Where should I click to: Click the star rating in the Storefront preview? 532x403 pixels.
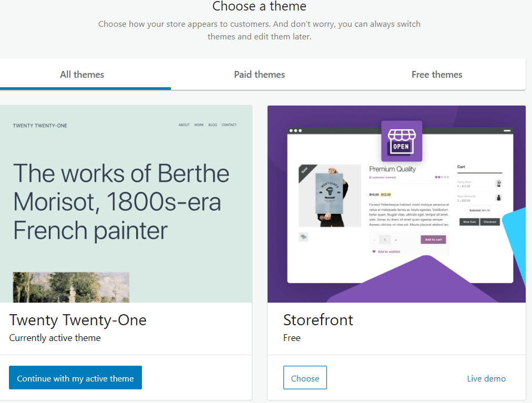point(442,178)
